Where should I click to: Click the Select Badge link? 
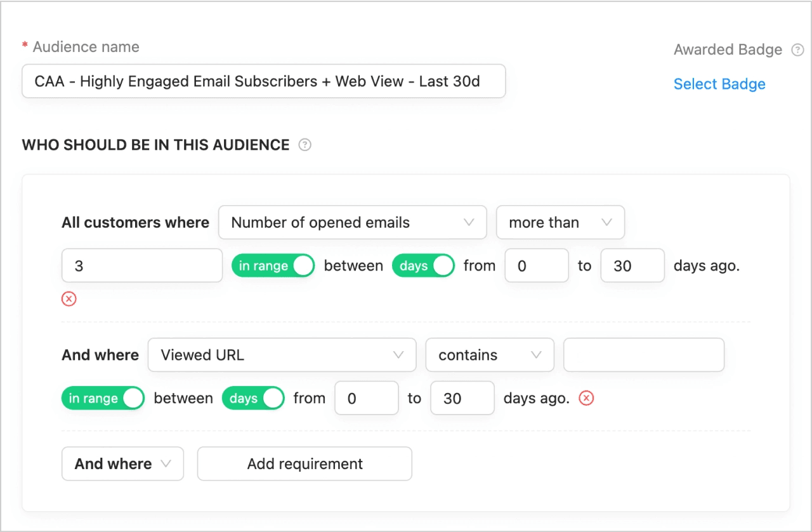(719, 84)
